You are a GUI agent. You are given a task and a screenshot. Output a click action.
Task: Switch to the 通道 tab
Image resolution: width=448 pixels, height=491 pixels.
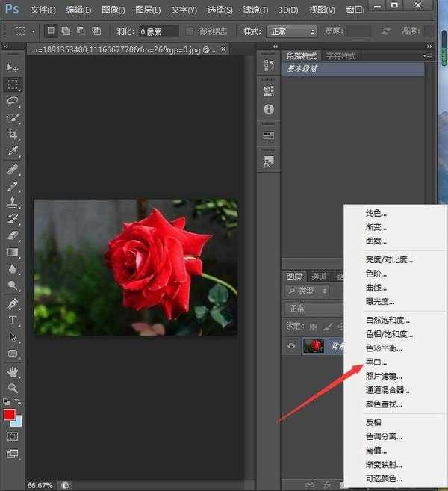[319, 277]
